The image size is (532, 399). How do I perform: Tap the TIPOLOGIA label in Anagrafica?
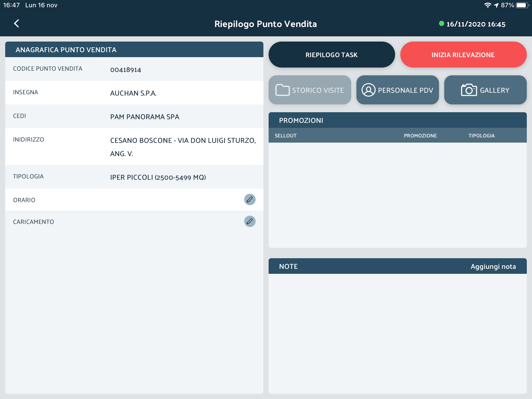point(28,176)
